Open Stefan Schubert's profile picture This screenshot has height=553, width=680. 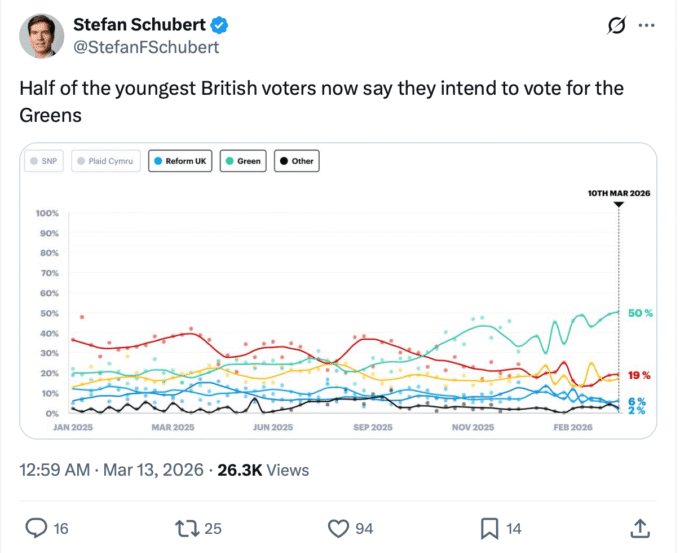(x=42, y=36)
